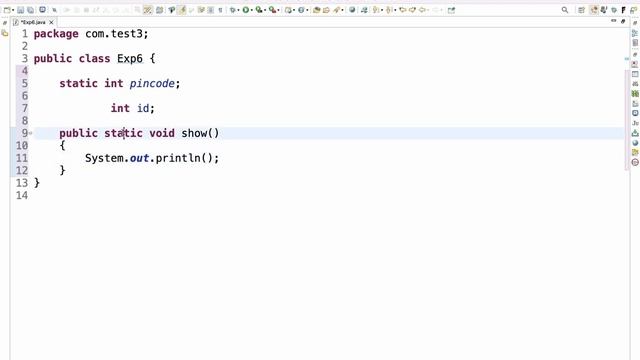Expand the Next Annotation dropdown arrow
This screenshot has width=640, height=360.
click(382, 10)
